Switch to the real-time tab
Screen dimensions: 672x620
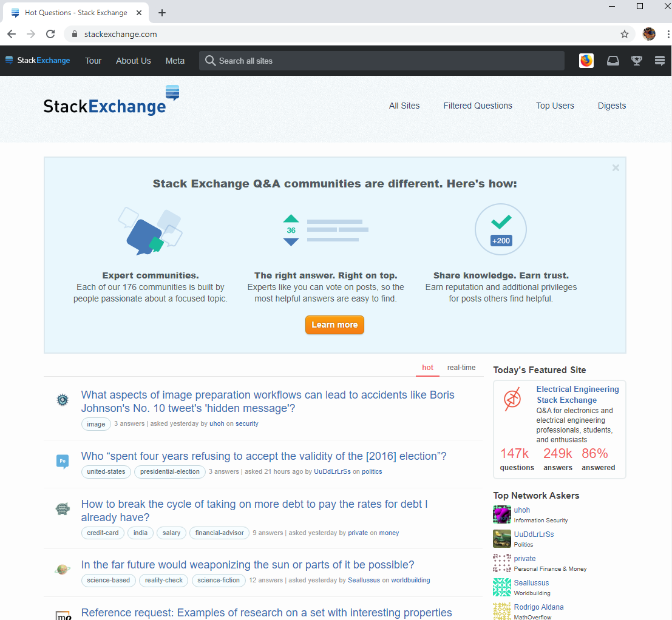click(x=461, y=367)
